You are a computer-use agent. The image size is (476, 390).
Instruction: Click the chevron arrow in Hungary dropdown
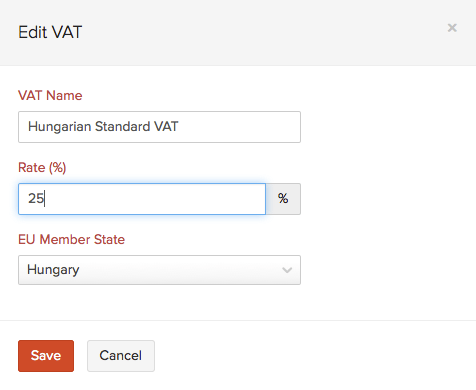tap(287, 270)
